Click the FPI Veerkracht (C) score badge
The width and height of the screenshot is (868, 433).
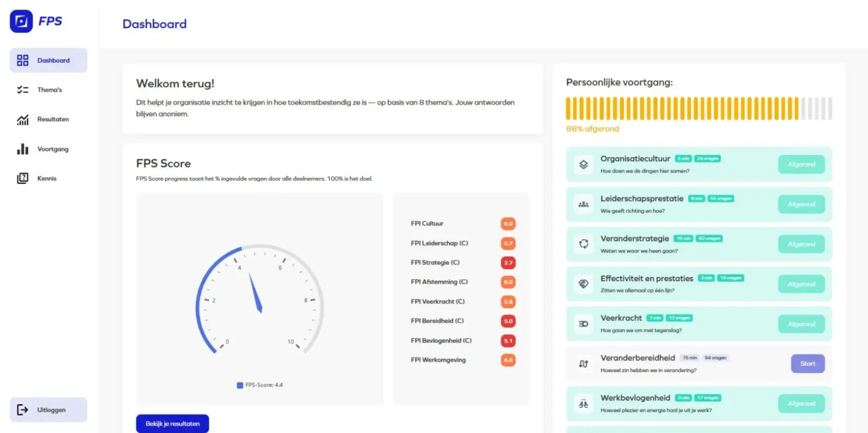tap(508, 302)
